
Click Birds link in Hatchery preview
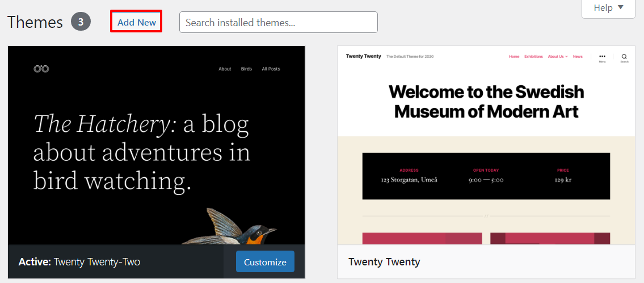tap(246, 69)
